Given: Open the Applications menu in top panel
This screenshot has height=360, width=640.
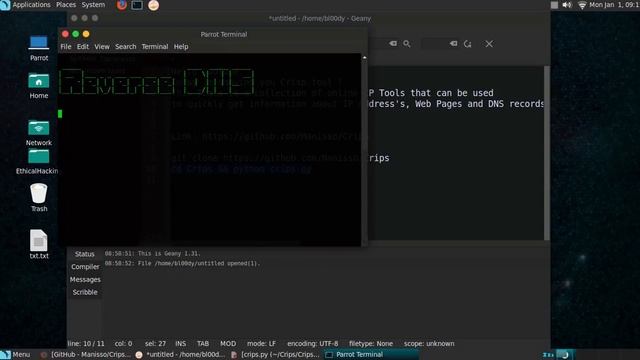Looking at the screenshot, I should click(x=31, y=5).
